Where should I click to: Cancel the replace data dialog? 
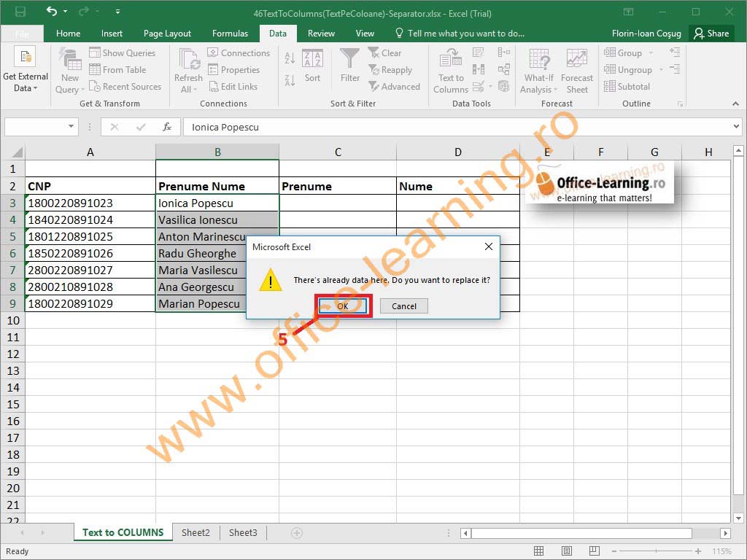point(404,306)
